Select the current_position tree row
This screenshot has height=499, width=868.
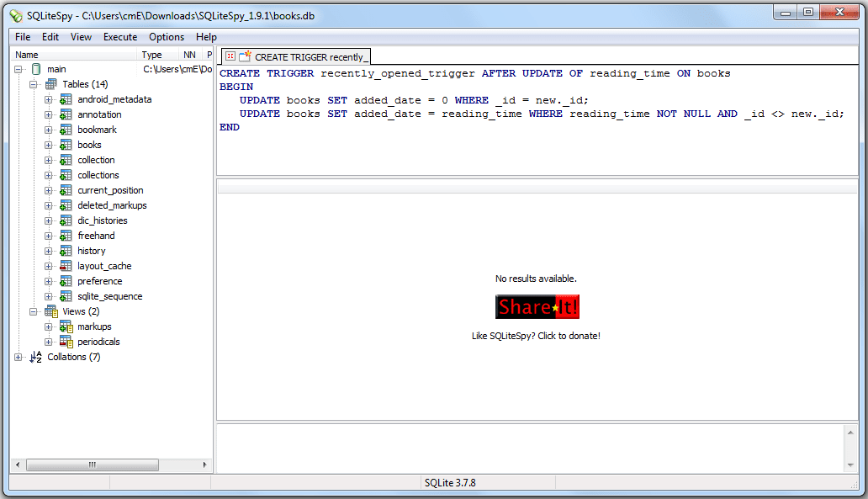[110, 190]
